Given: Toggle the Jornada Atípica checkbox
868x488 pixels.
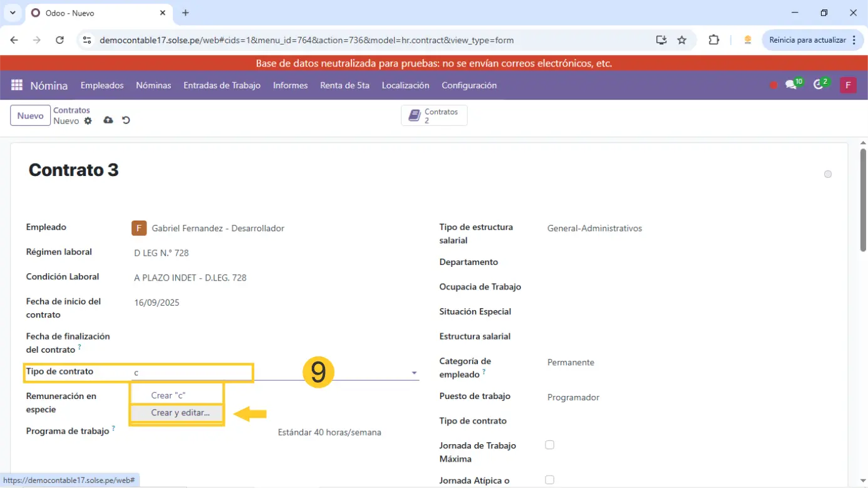Looking at the screenshot, I should [x=549, y=480].
